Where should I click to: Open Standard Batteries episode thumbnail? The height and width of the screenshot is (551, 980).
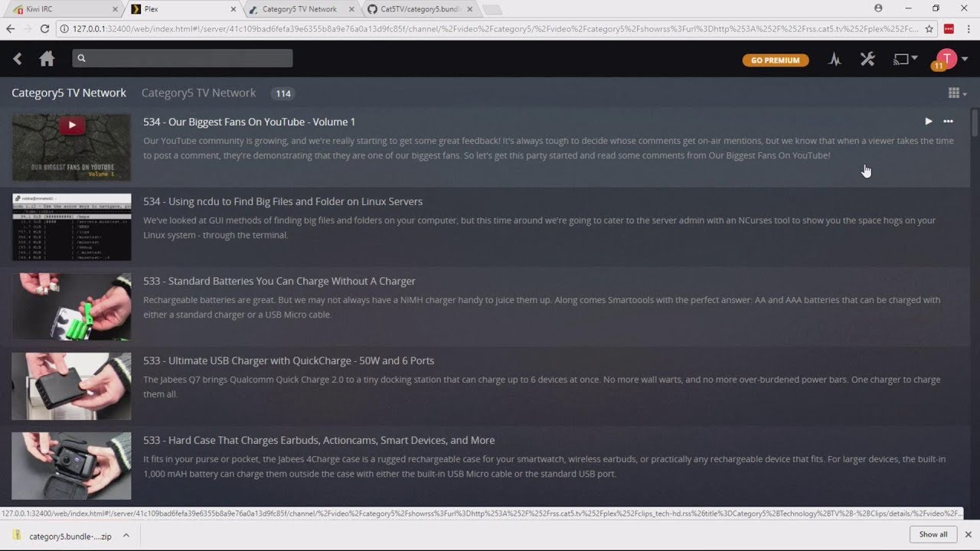point(71,306)
